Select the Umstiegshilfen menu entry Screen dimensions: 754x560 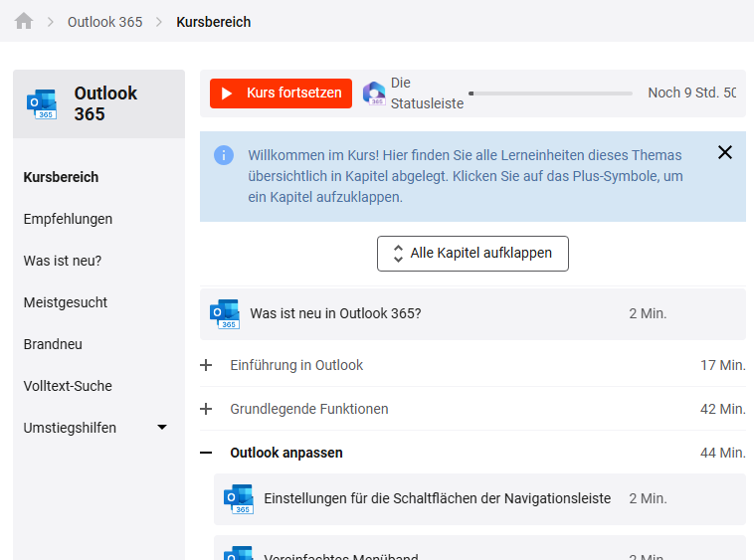click(70, 428)
